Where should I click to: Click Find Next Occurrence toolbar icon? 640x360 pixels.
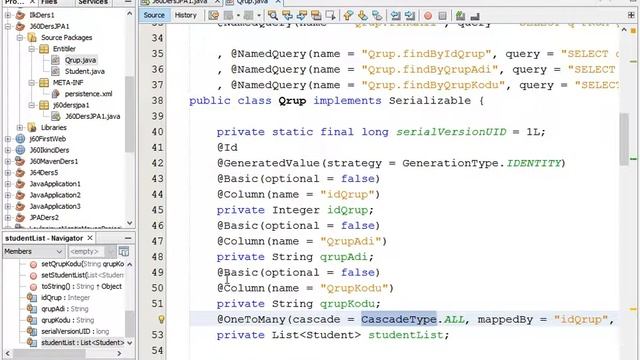click(x=302, y=16)
